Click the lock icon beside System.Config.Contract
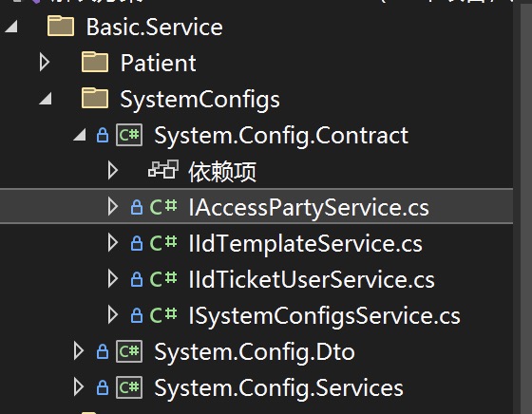 tap(103, 135)
